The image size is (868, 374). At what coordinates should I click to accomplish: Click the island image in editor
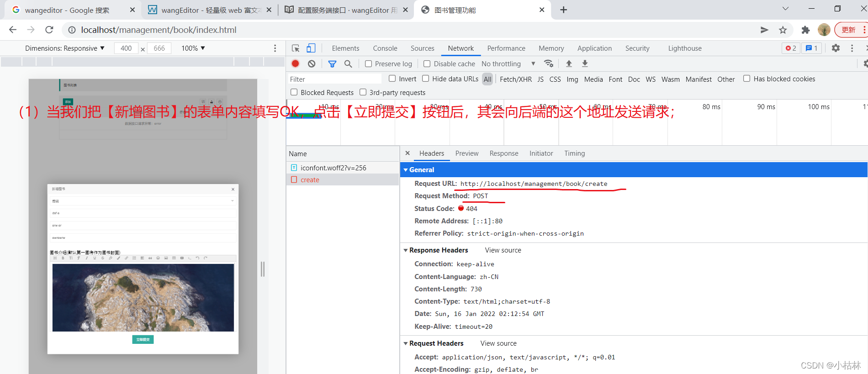click(143, 298)
